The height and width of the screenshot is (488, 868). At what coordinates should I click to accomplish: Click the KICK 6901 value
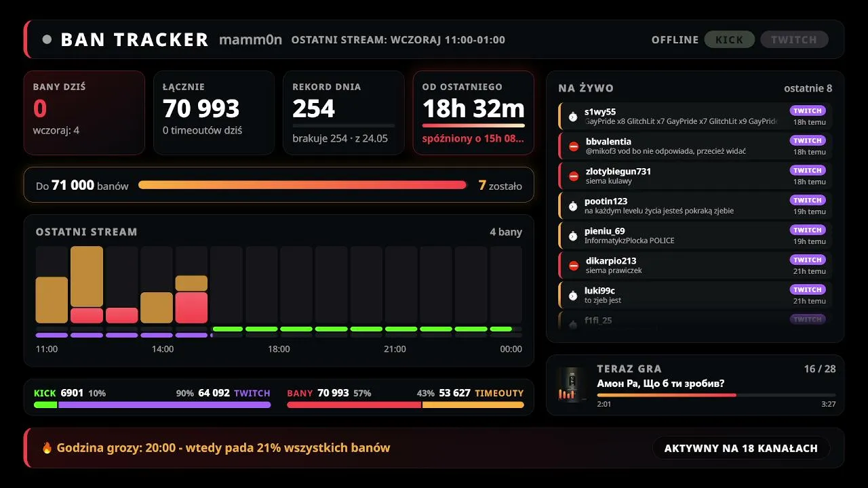58,393
